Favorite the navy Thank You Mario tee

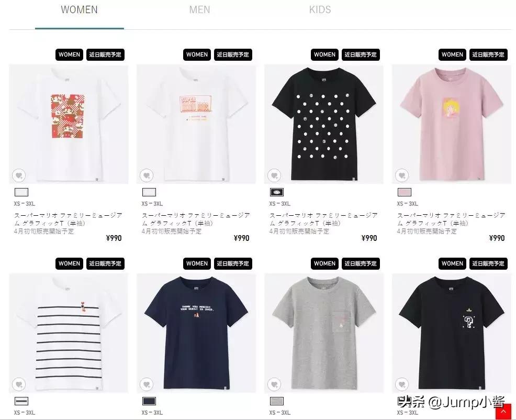147,384
